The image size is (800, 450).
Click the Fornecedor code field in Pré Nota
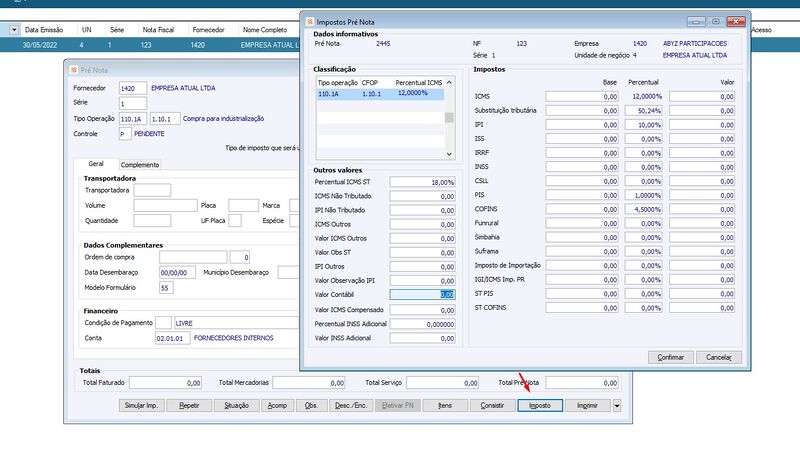tap(133, 88)
